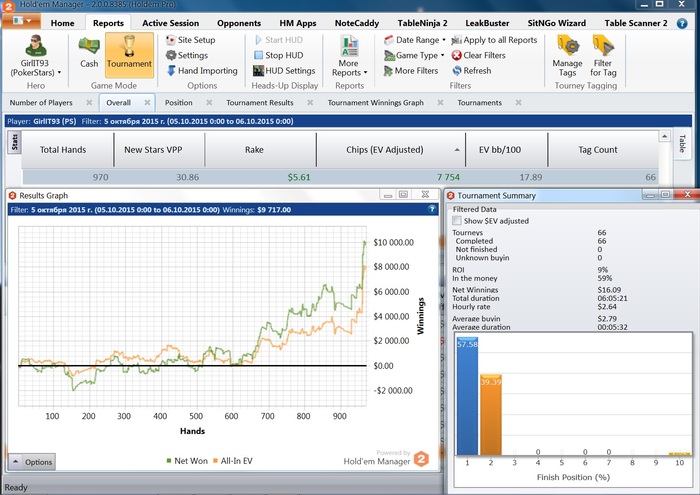Viewport: 700px width, 495px height.
Task: Open Hand Importing option
Action: (202, 71)
